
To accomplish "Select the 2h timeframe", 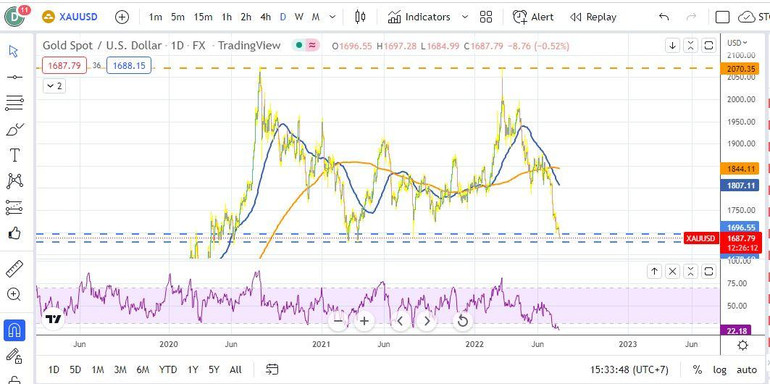I will click(246, 17).
